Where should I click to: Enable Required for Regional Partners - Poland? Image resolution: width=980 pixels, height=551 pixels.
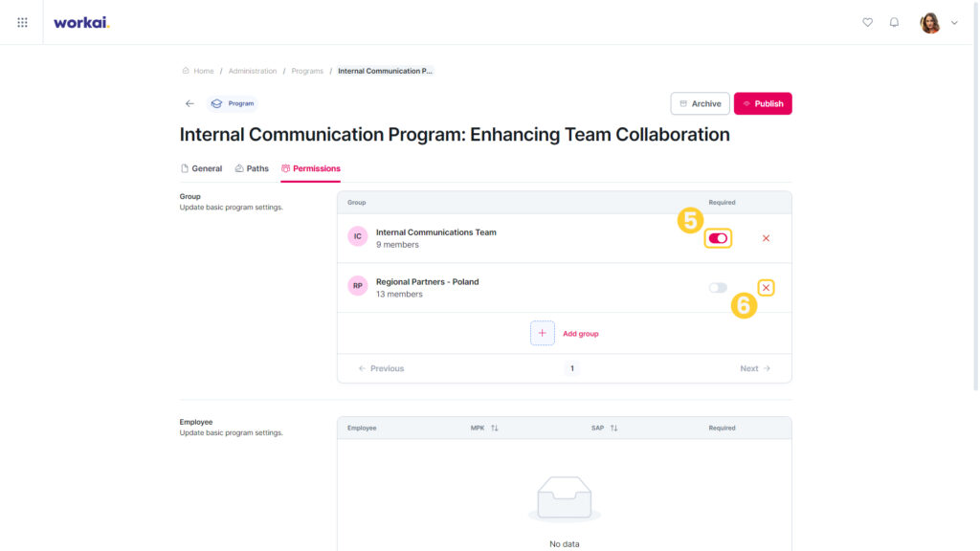pos(718,288)
